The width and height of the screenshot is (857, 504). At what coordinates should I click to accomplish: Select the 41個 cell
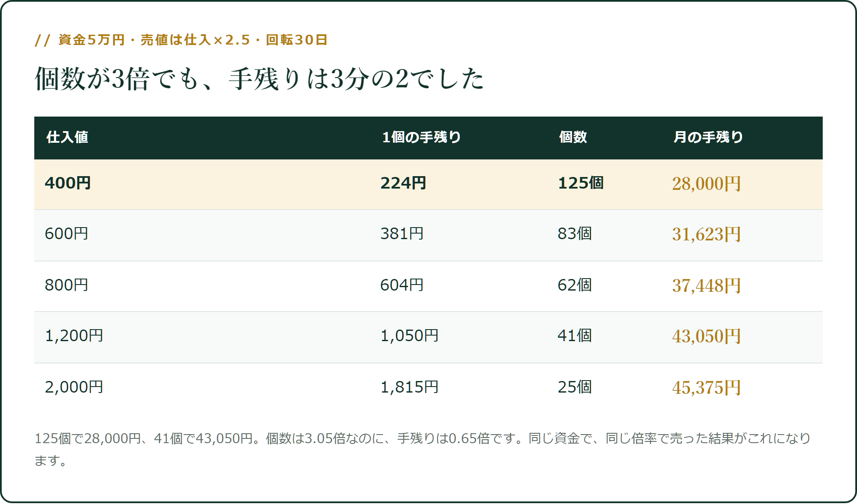tap(575, 336)
